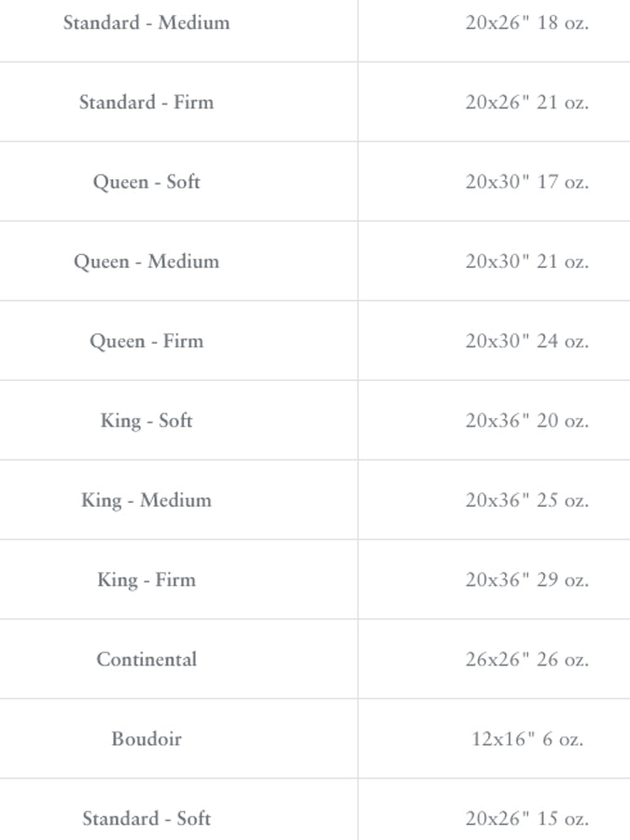Click the Standard - Firm label
Screen dimensions: 630x840
pos(147,102)
